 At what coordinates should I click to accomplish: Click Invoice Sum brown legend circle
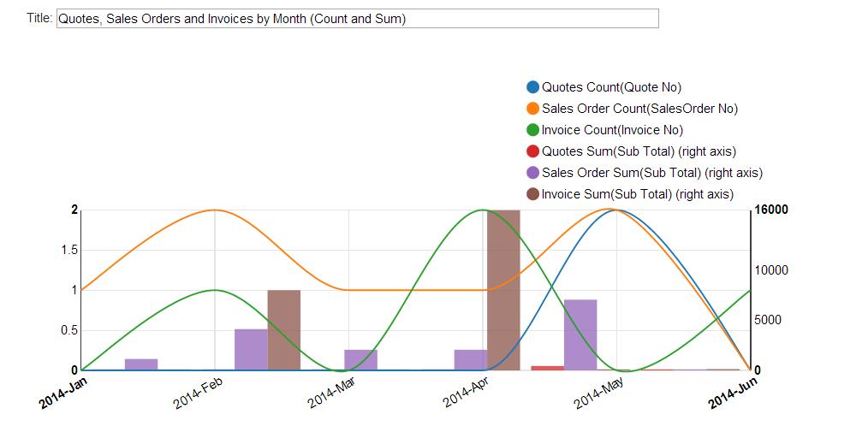(x=532, y=194)
